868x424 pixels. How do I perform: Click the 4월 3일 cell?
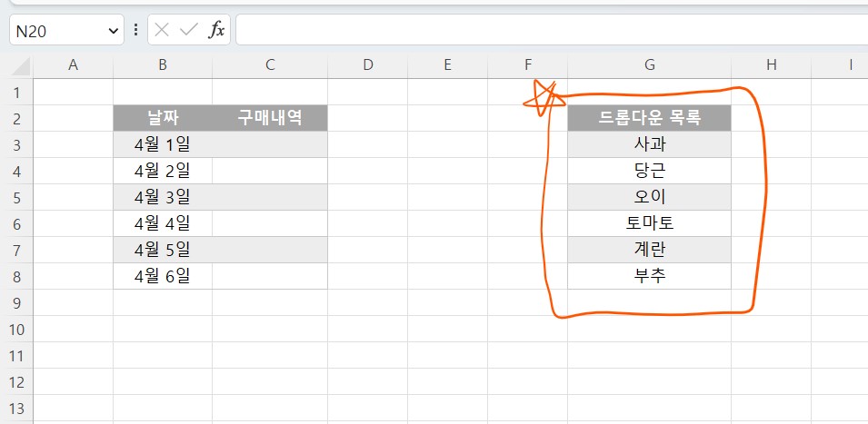163,197
